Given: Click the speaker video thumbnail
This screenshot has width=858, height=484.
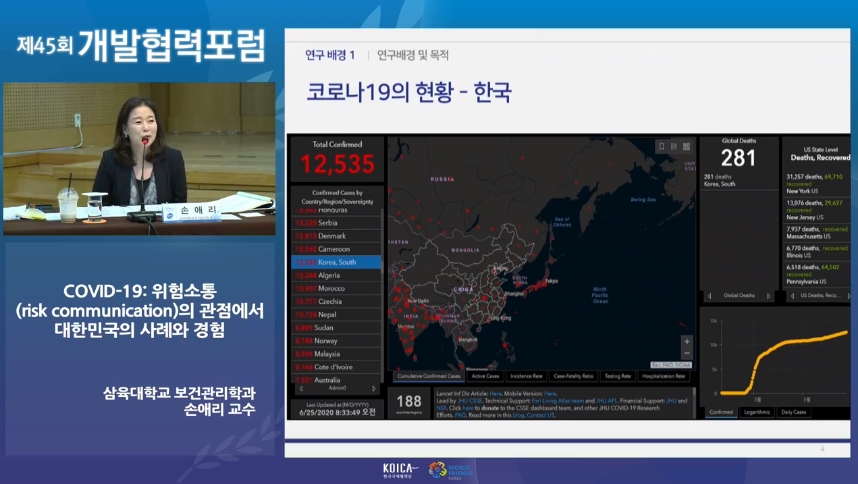Looking at the screenshot, I should [139, 159].
